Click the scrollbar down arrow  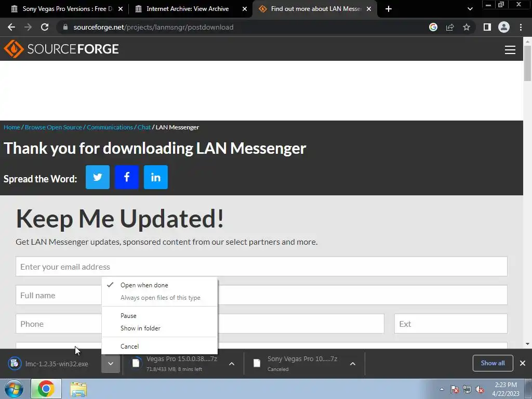coord(527,344)
